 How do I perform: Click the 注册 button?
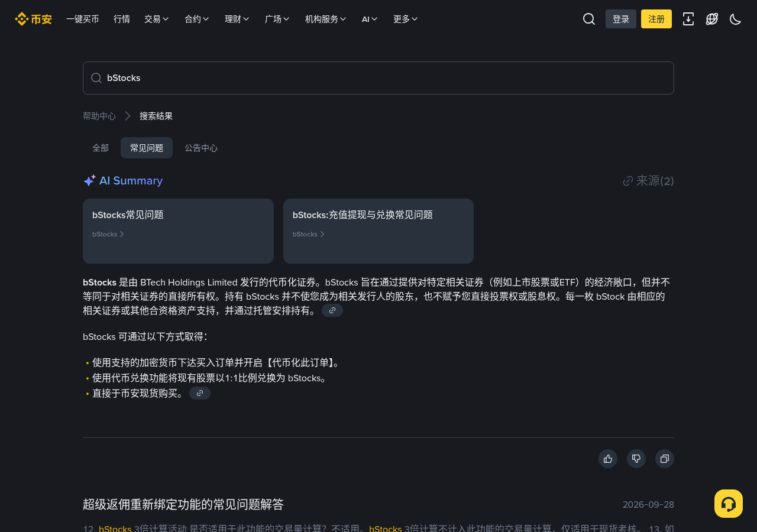point(656,19)
